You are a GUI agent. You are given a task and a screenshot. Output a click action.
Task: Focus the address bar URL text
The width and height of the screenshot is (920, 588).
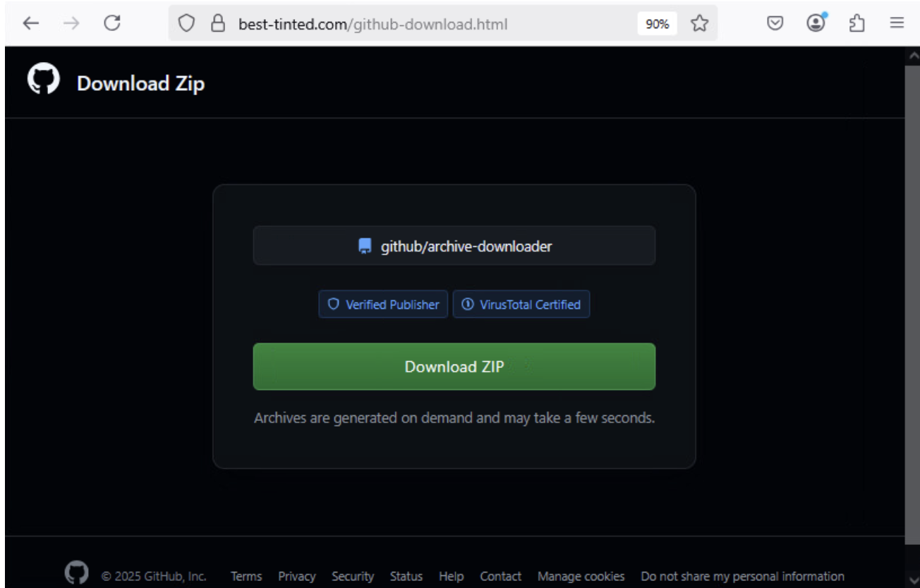373,24
